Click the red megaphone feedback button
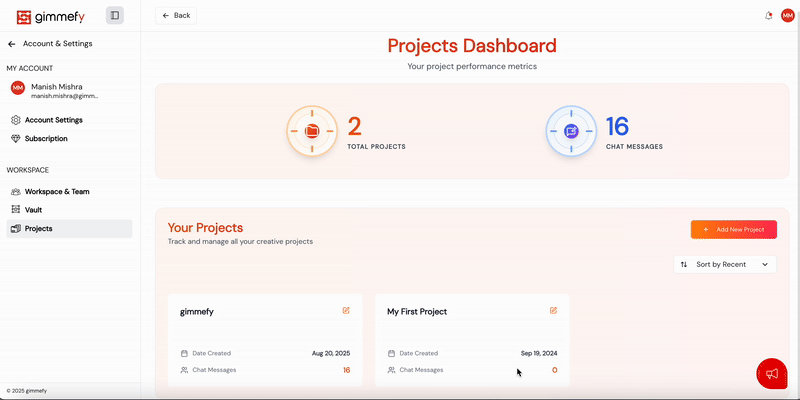 point(771,374)
